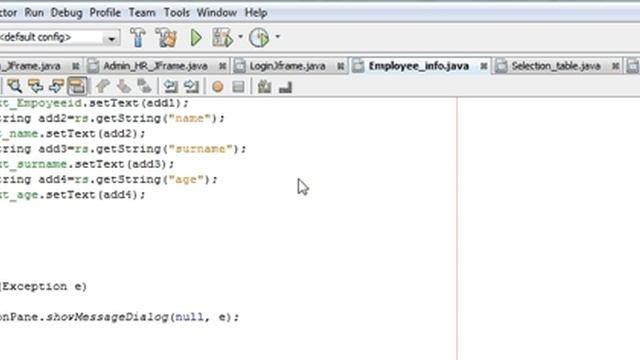
Task: Click the Find Next Occurrence icon
Action: pyautogui.click(x=56, y=87)
